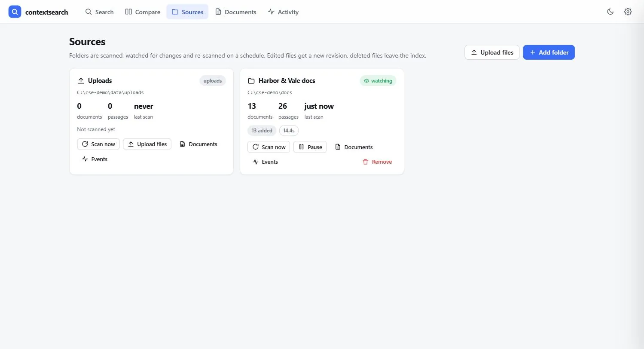Click the 14.4s duration chip
This screenshot has width=644, height=349.
tap(289, 131)
